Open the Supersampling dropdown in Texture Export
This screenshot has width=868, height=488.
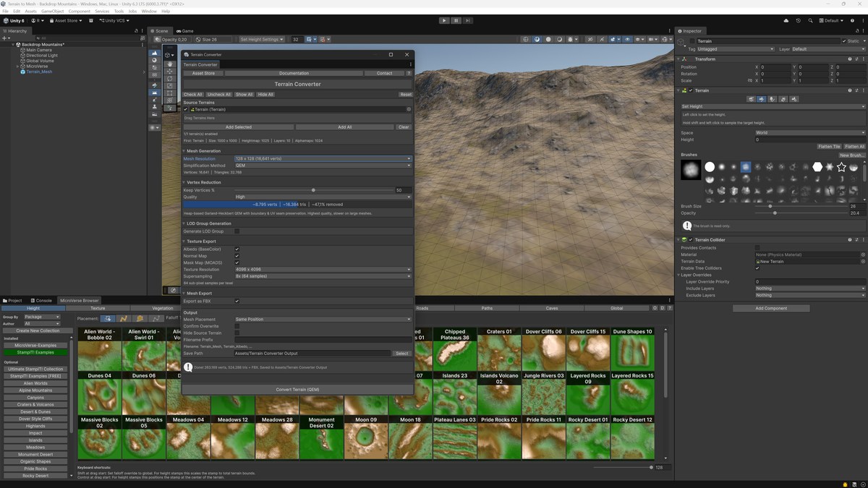322,276
